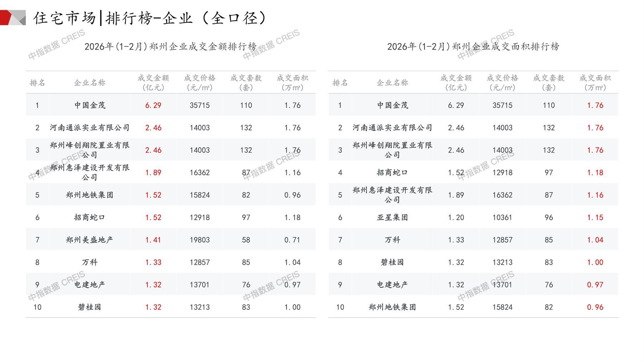The width and height of the screenshot is (644, 362).
Task: Click 成交金额 column header in left table
Action: pos(153,82)
